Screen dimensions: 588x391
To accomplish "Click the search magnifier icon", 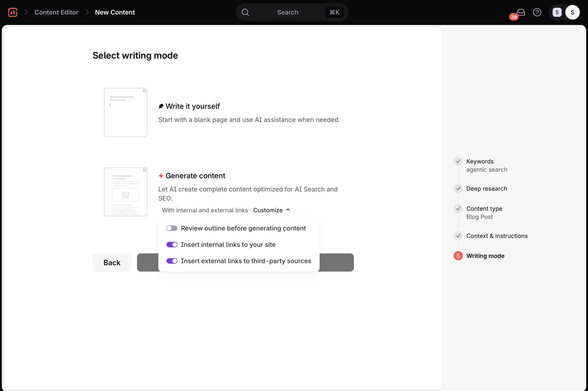I will 245,12.
